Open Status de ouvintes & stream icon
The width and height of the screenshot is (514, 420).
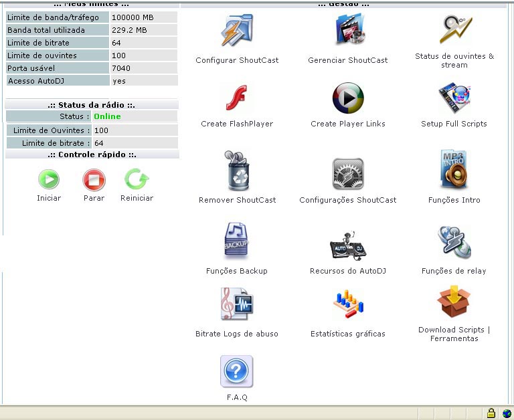coord(454,29)
